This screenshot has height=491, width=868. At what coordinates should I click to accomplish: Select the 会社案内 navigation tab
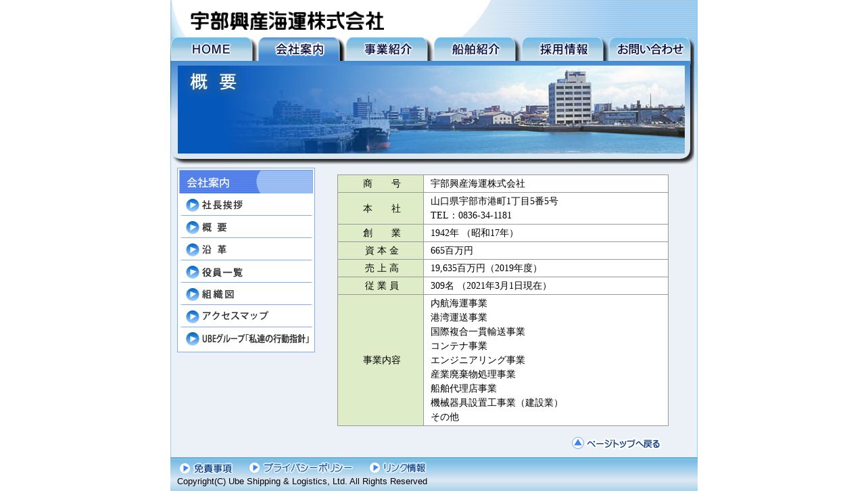pos(299,49)
